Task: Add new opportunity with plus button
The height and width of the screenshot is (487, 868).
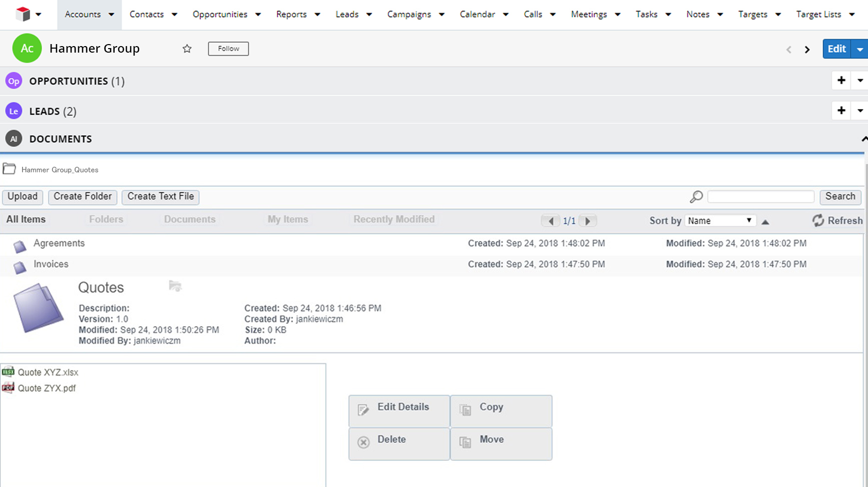Action: coord(841,80)
